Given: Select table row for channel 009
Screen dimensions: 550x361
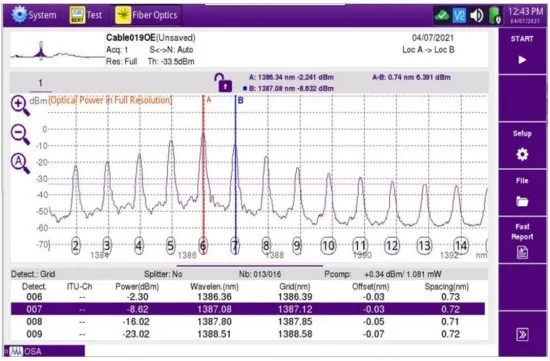Looking at the screenshot, I should click(248, 334).
